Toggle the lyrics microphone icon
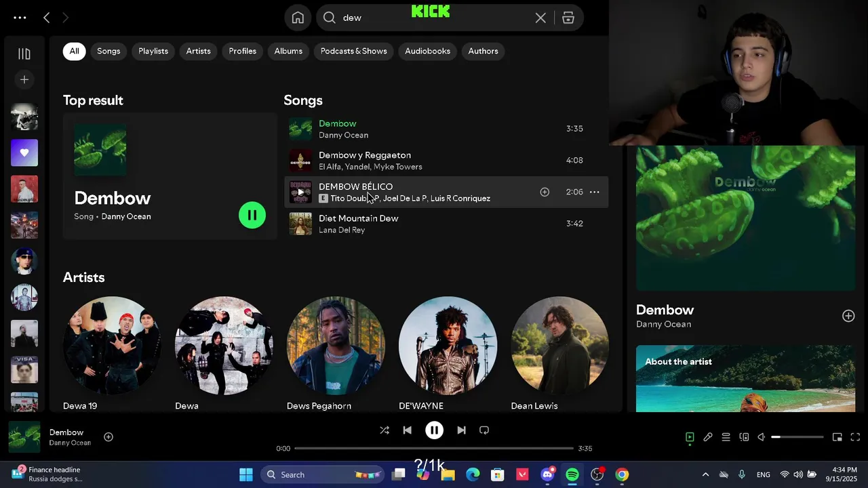The width and height of the screenshot is (868, 488). [x=708, y=437]
